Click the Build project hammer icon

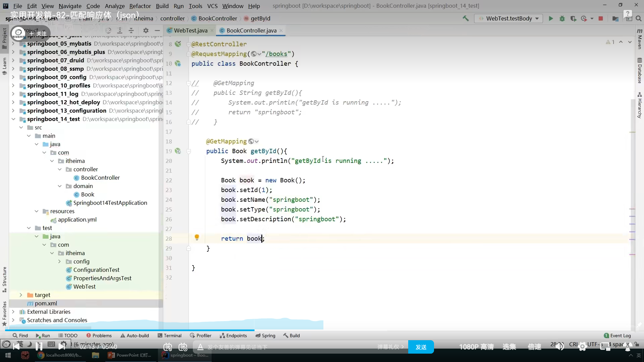pyautogui.click(x=466, y=18)
